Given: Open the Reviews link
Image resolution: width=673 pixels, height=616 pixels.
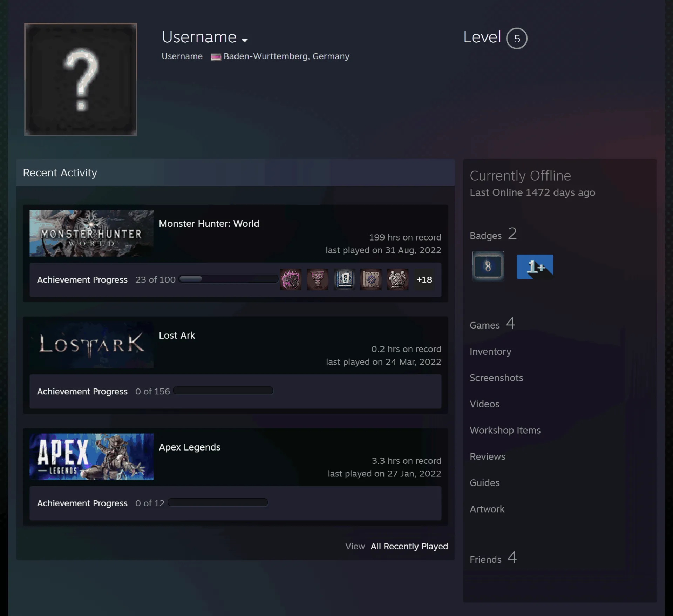Looking at the screenshot, I should pyautogui.click(x=488, y=457).
